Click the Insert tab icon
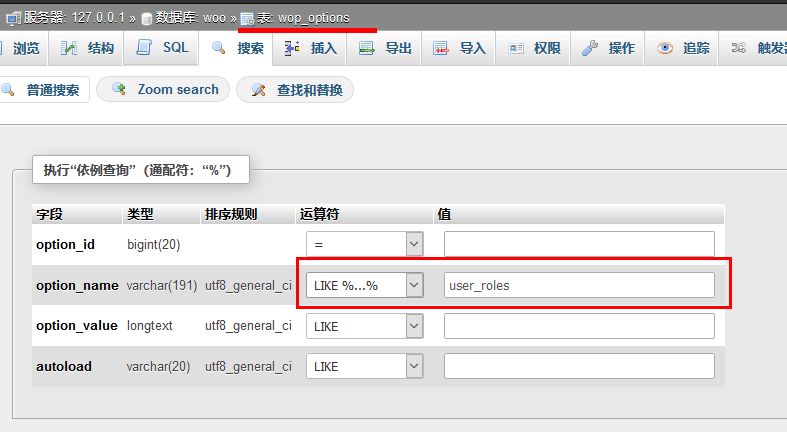Screen dimensions: 787x432 tap(291, 48)
